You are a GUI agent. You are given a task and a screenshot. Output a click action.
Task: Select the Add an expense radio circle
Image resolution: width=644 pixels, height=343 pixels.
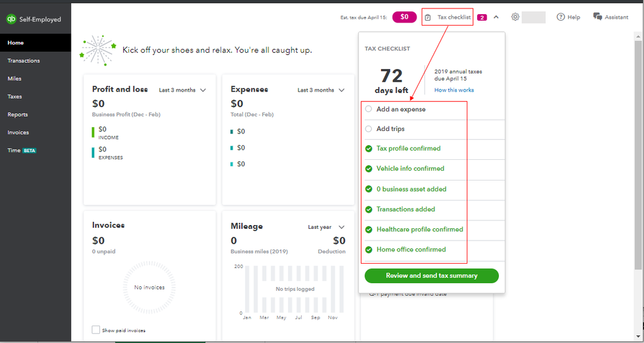click(369, 109)
